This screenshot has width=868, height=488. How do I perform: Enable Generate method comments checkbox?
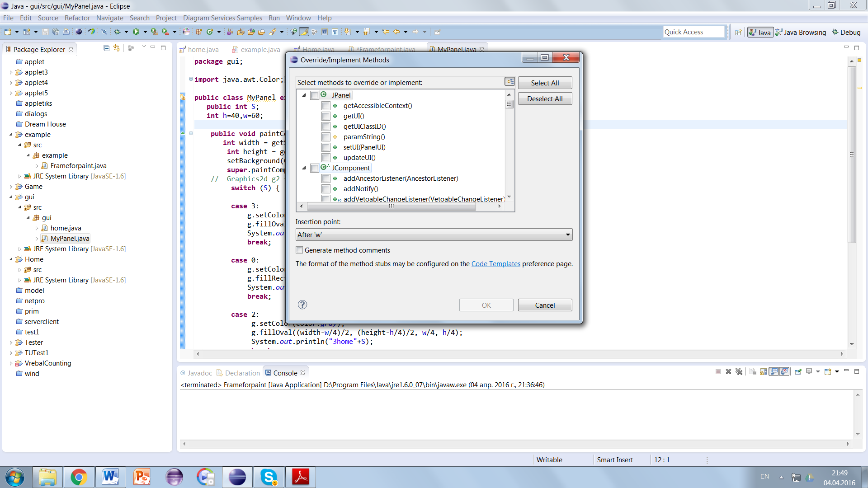[x=299, y=250]
